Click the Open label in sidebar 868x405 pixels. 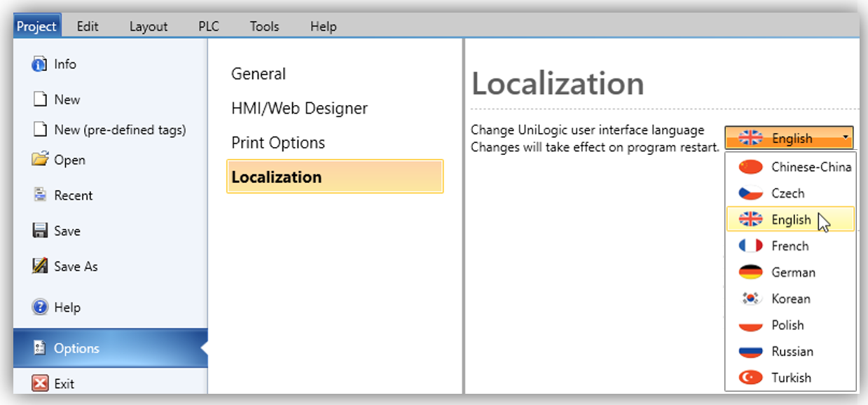coord(69,160)
